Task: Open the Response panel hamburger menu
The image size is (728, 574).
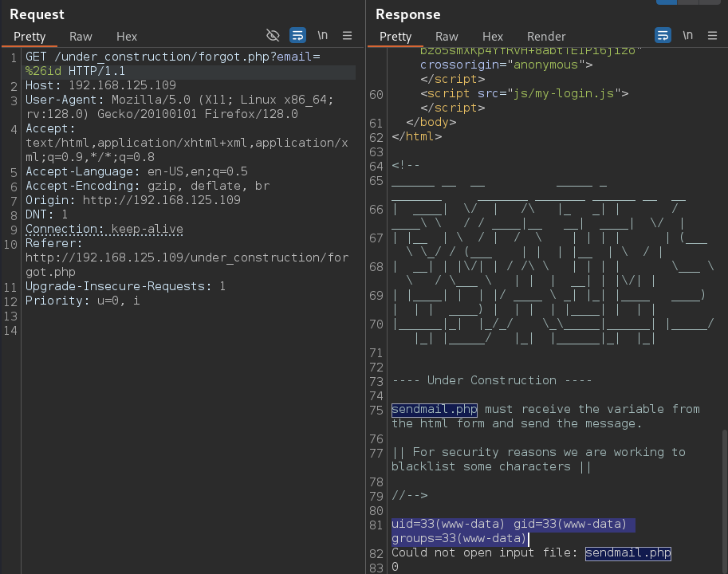Action: click(x=712, y=35)
